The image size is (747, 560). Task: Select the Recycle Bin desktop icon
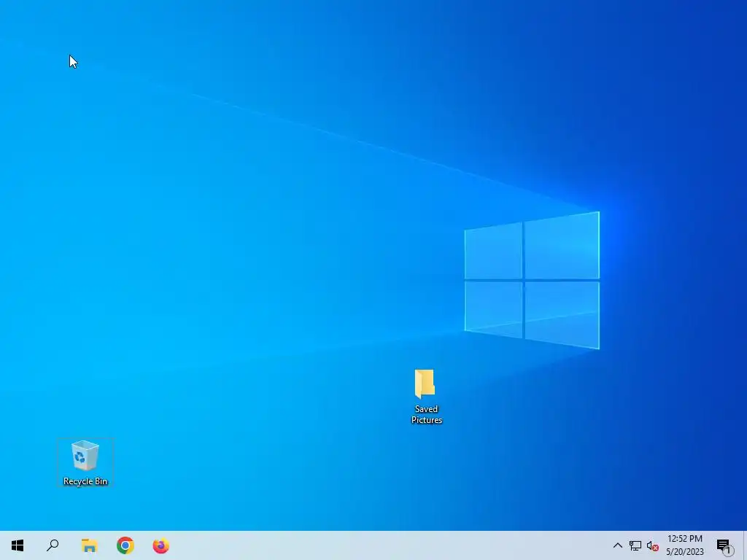coord(85,462)
